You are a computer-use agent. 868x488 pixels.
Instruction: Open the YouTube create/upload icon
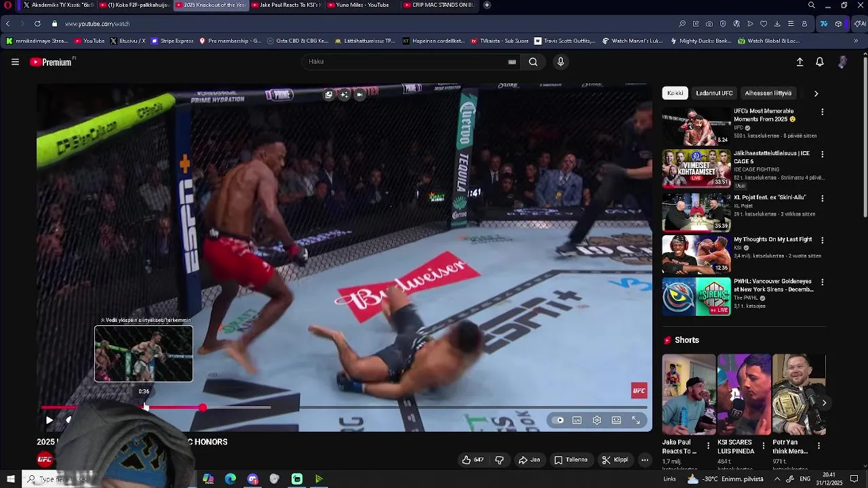tap(800, 62)
